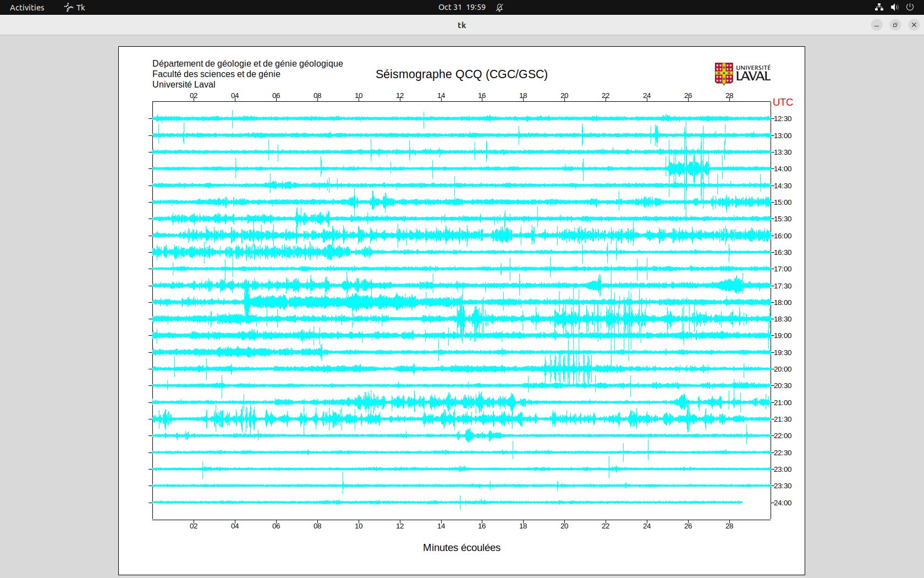Viewport: 924px width, 578px height.
Task: Click the 15:00 time label
Action: [x=783, y=203]
